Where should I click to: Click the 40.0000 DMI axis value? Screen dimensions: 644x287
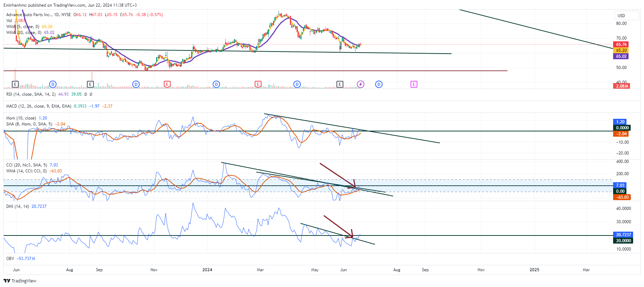(x=624, y=209)
